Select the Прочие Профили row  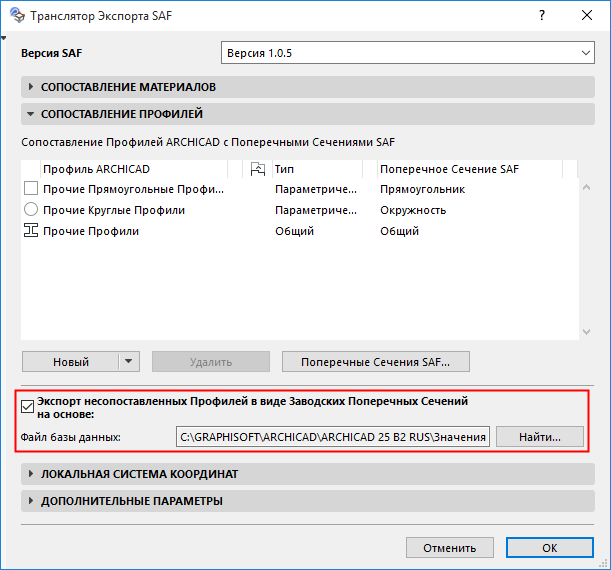pyautogui.click(x=299, y=231)
